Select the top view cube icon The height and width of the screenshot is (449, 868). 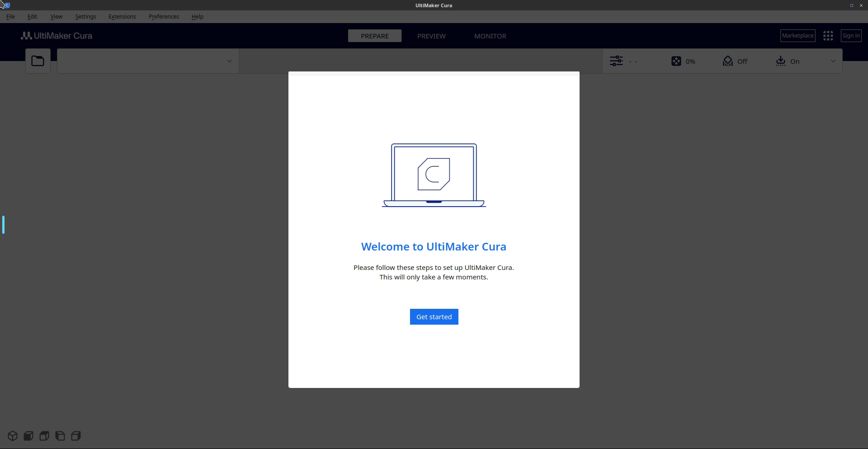click(44, 436)
